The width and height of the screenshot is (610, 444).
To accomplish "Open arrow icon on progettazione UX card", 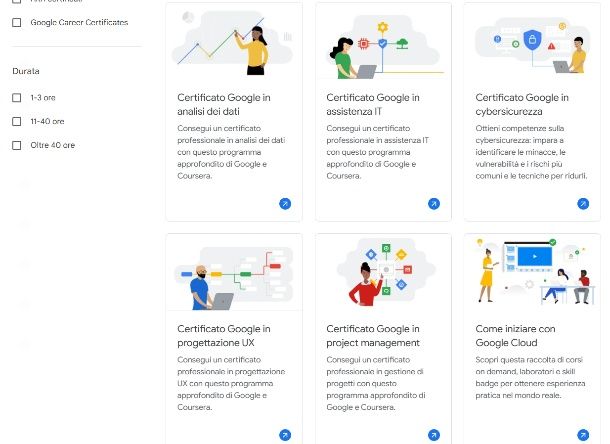I will [285, 435].
